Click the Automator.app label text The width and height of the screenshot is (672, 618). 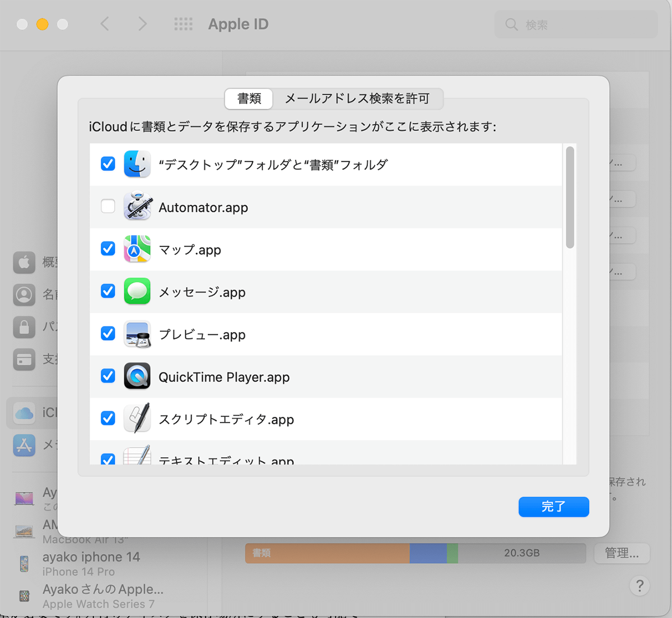203,207
